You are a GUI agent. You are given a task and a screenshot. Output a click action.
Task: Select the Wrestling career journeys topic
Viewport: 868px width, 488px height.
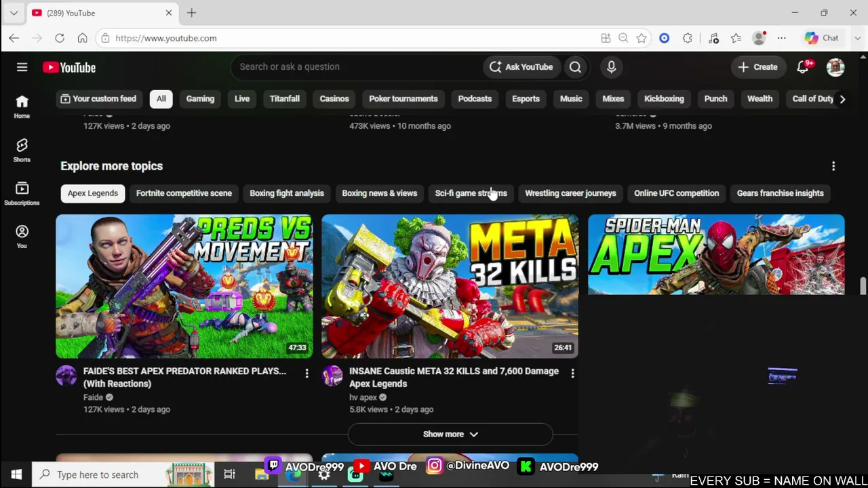click(x=570, y=193)
